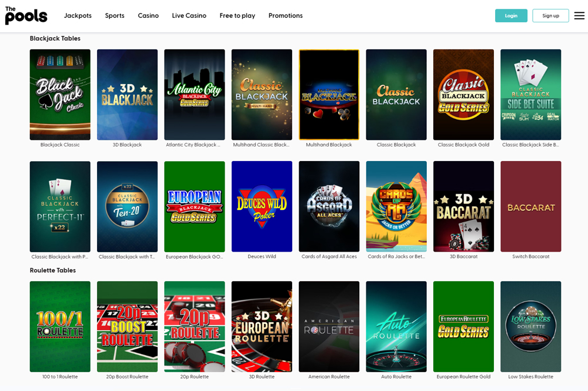
Task: Click the Sign up button
Action: click(x=550, y=16)
